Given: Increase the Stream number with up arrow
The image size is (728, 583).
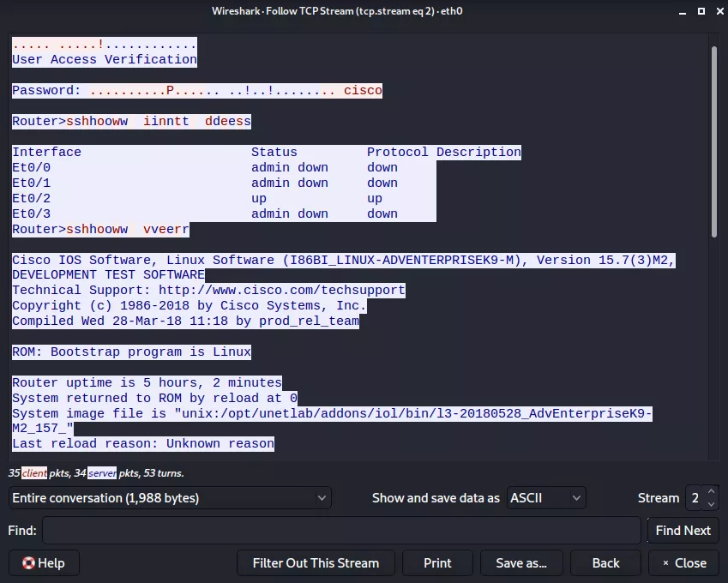Looking at the screenshot, I should (711, 493).
